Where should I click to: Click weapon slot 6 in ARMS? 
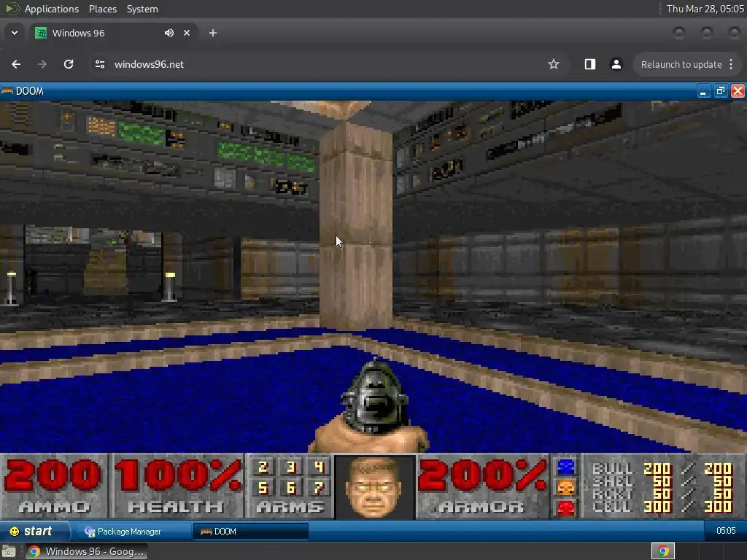(291, 488)
